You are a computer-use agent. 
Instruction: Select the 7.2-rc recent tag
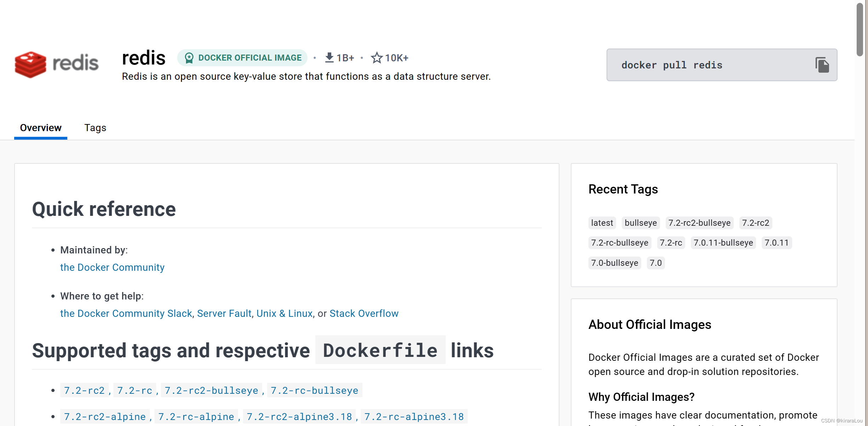pyautogui.click(x=671, y=243)
